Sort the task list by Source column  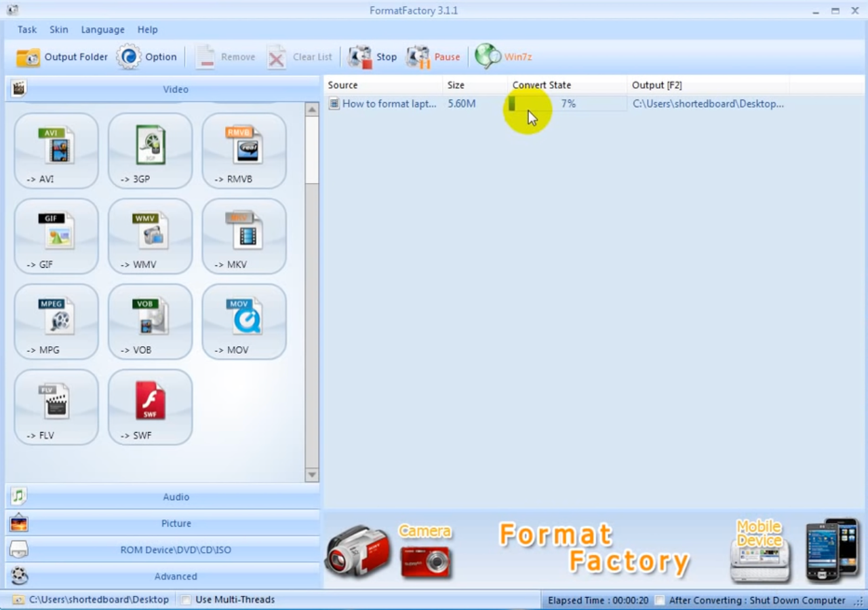383,85
